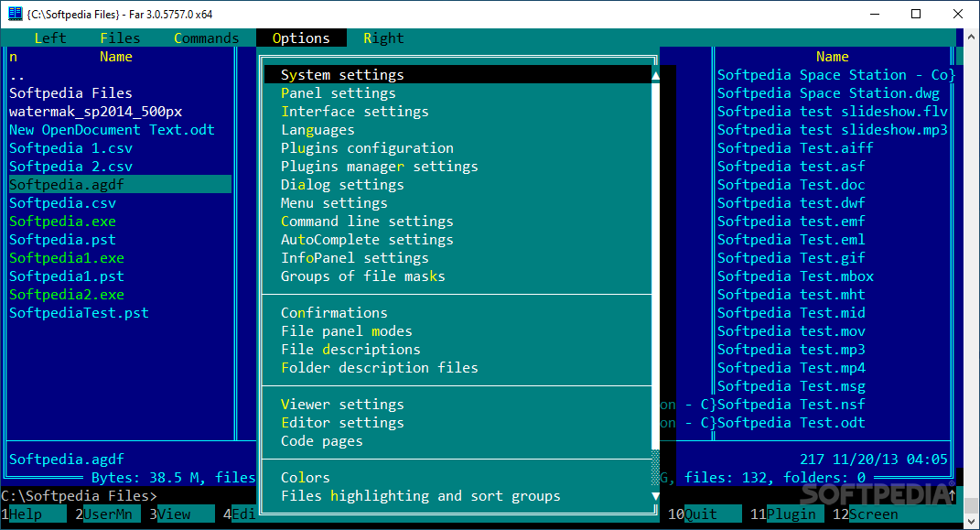The height and width of the screenshot is (530, 980).
Task: Click the Far Manager title bar icon
Action: pos(15,14)
